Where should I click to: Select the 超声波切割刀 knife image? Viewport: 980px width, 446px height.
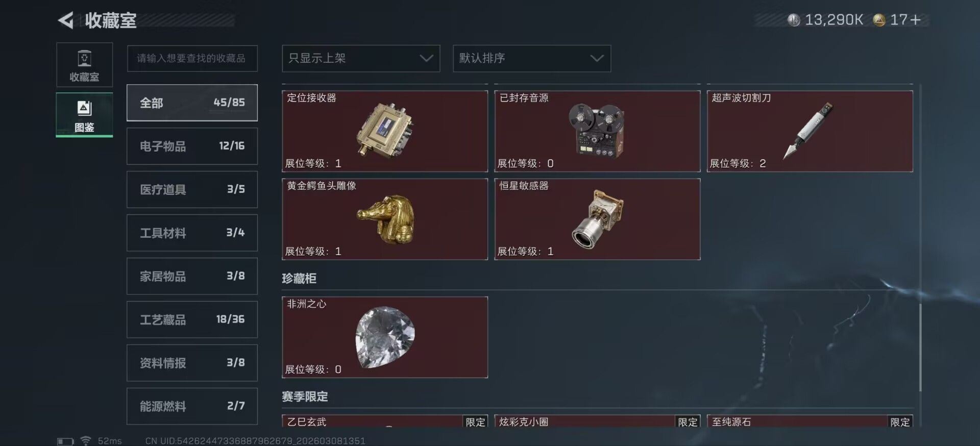coord(808,130)
